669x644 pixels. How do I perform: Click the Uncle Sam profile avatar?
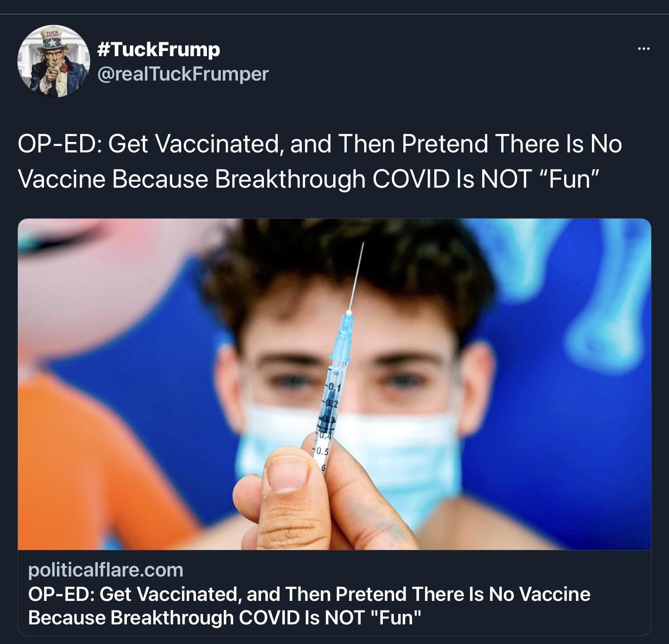click(x=51, y=61)
